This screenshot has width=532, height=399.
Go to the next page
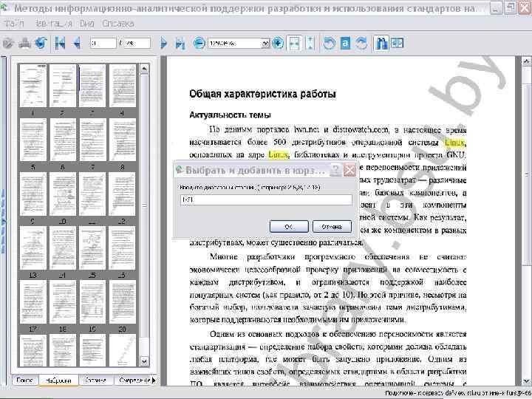pos(163,44)
